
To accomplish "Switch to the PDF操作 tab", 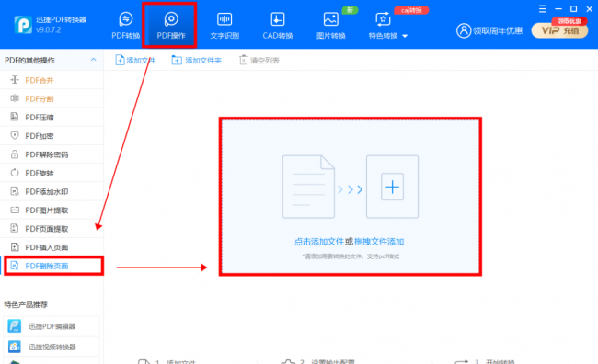I will click(171, 26).
